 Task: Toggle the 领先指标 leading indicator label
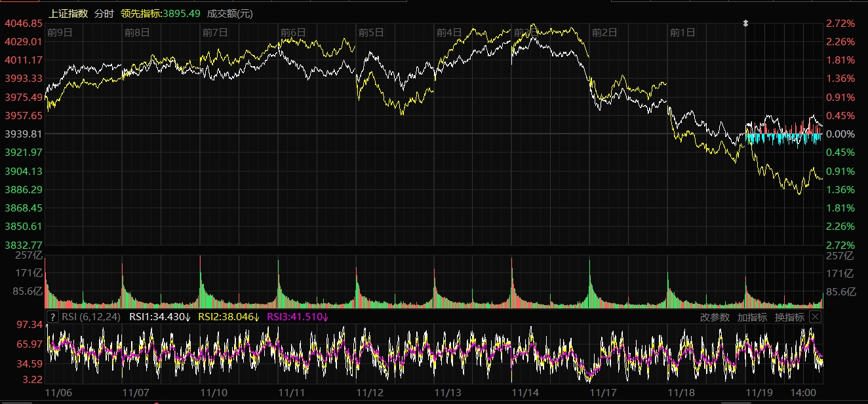click(x=161, y=13)
